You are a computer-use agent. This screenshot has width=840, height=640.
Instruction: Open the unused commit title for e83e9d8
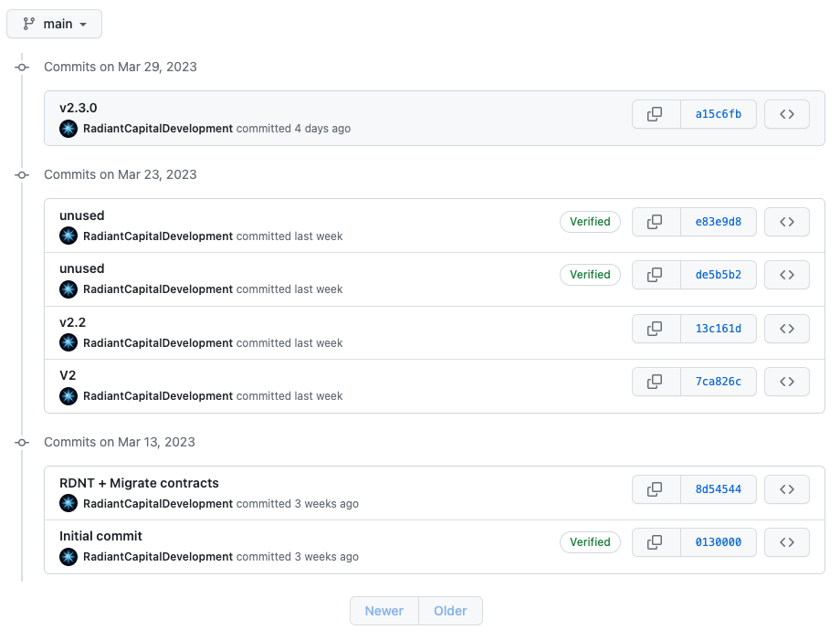[82, 215]
